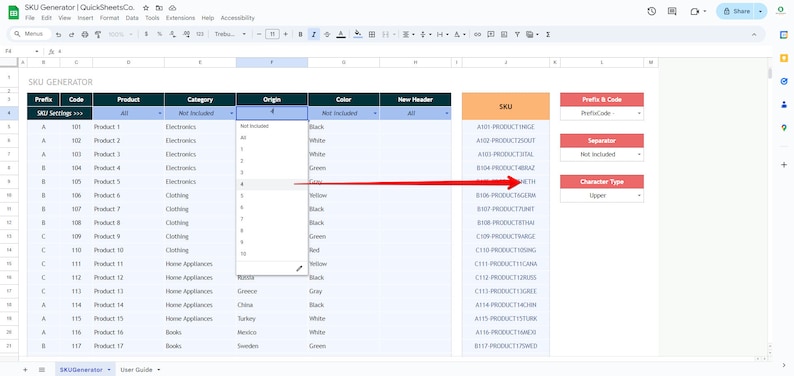Open the text color picker
This screenshot has width=794, height=376.
click(x=341, y=34)
